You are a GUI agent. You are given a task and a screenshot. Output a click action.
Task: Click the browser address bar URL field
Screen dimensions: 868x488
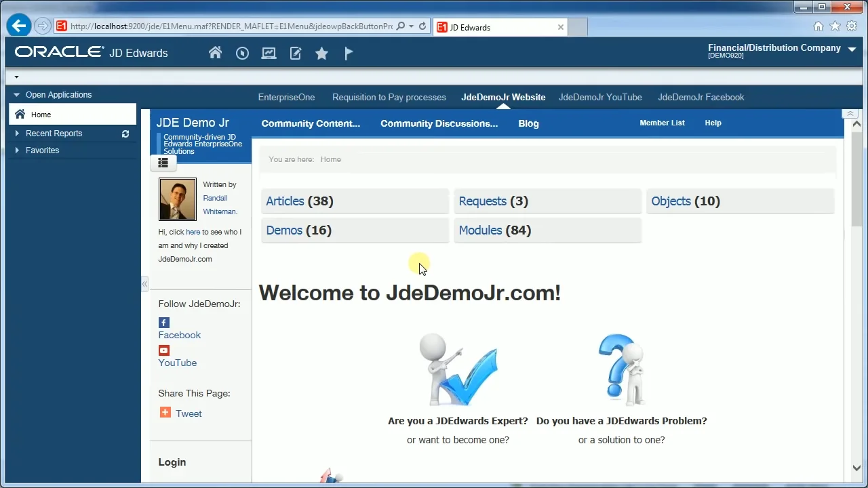tap(231, 26)
